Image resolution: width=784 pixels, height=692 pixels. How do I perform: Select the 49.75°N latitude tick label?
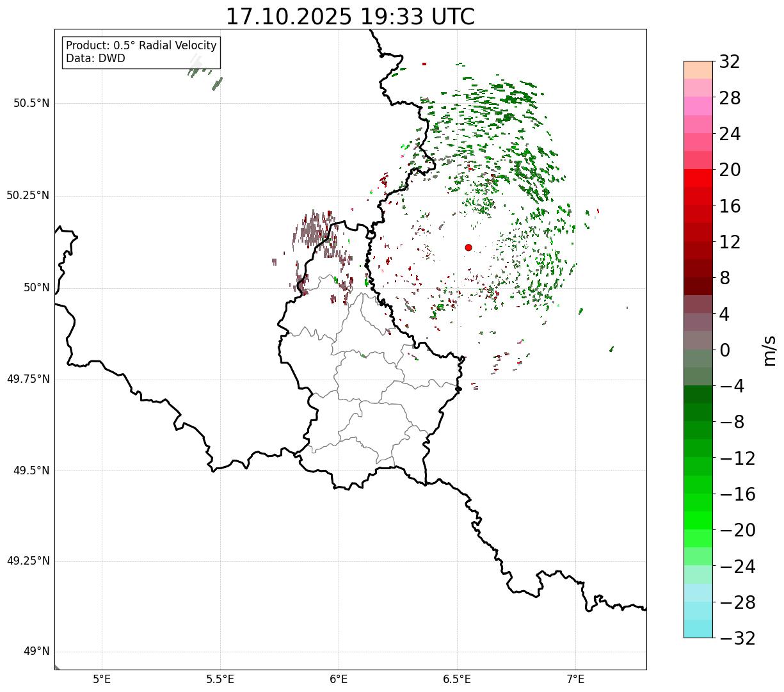pyautogui.click(x=28, y=379)
